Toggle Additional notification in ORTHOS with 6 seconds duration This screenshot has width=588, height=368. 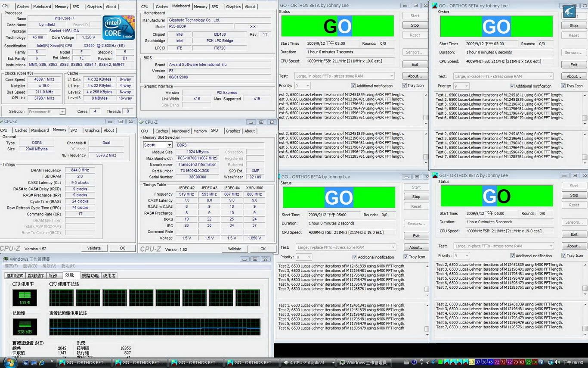point(512,86)
